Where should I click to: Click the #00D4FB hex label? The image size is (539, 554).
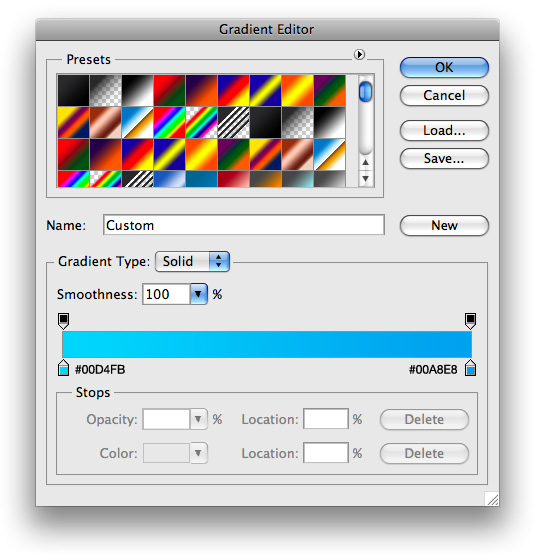tap(100, 370)
